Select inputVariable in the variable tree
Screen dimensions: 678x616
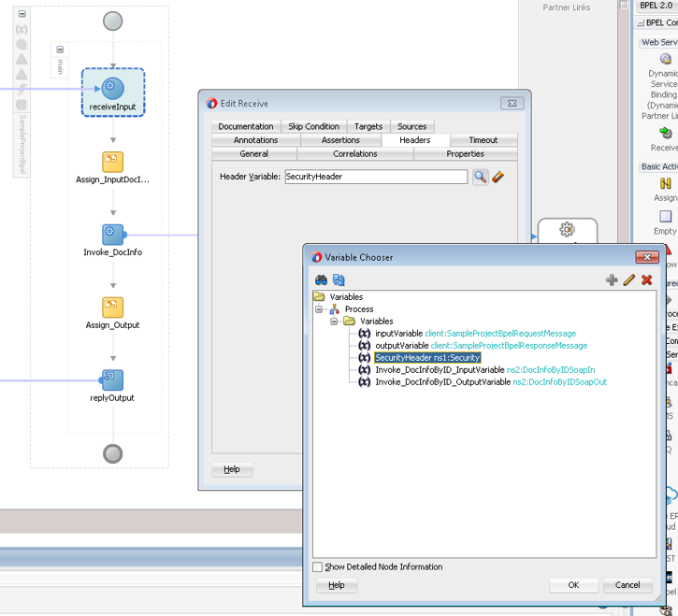(x=475, y=334)
